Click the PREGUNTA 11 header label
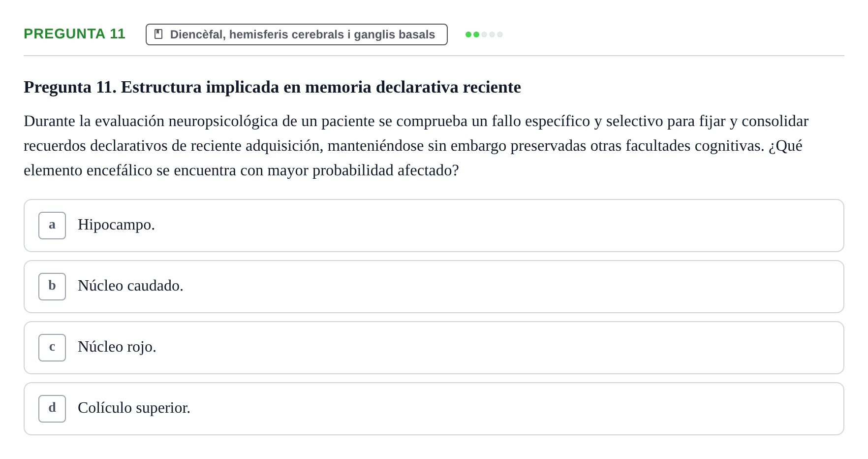The height and width of the screenshot is (459, 868). pyautogui.click(x=74, y=33)
